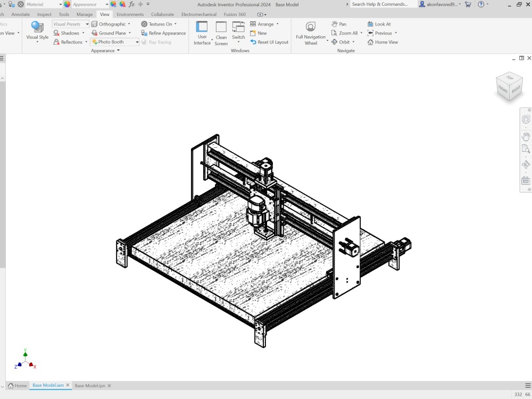Switch to the Annotate tab
This screenshot has height=399, width=532.
(20, 14)
